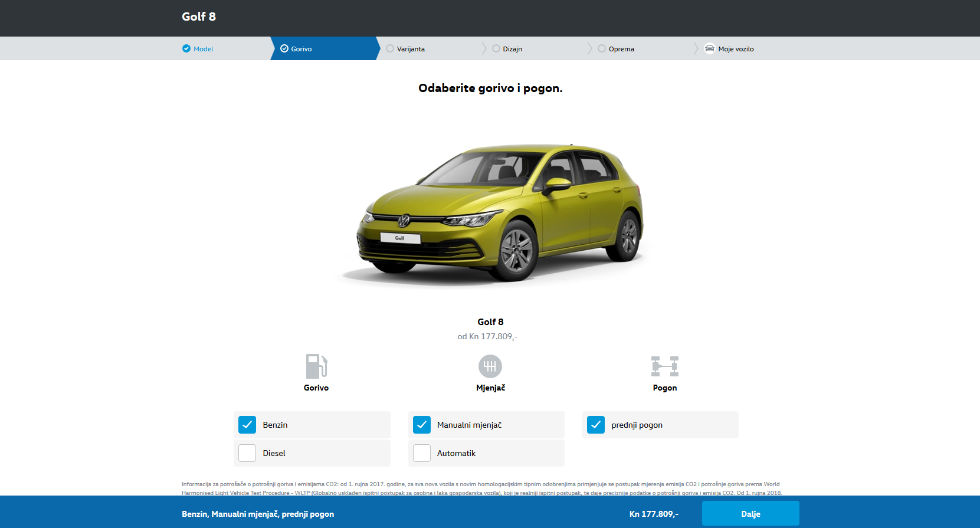Check the Automatik checkbox
980x528 pixels.
click(422, 453)
